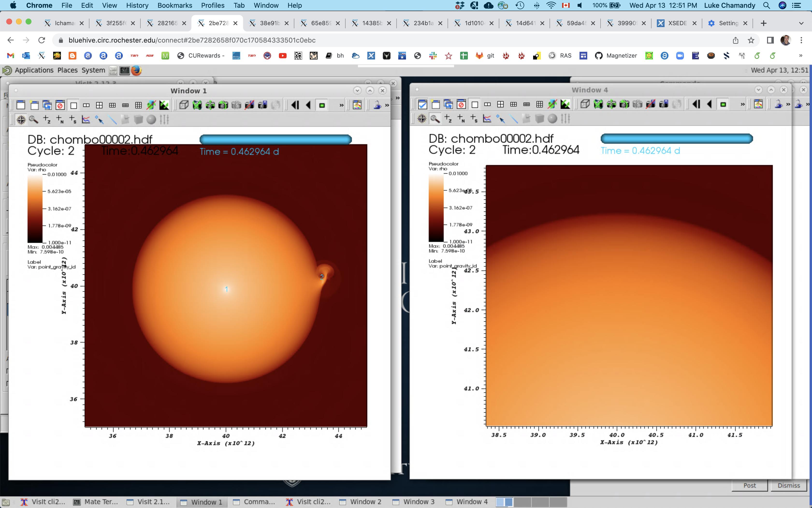Image resolution: width=812 pixels, height=508 pixels.
Task: Undo view camera icon in Window 1
Action: tap(223, 105)
